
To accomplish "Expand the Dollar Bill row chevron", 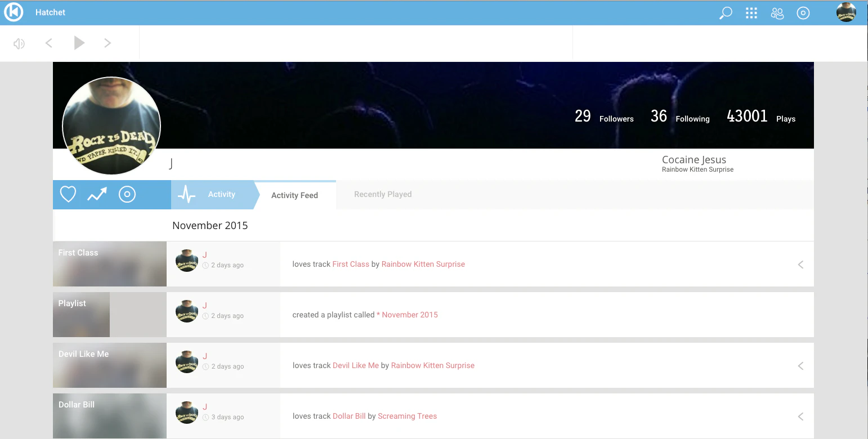I will coord(800,416).
